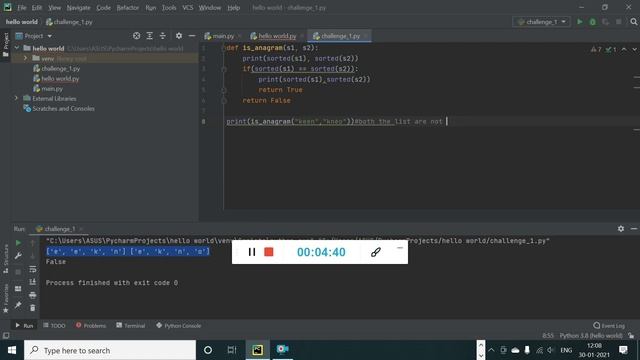This screenshot has height=360, width=640.
Task: Go to next highlighted error arrow
Action: click(634, 49)
